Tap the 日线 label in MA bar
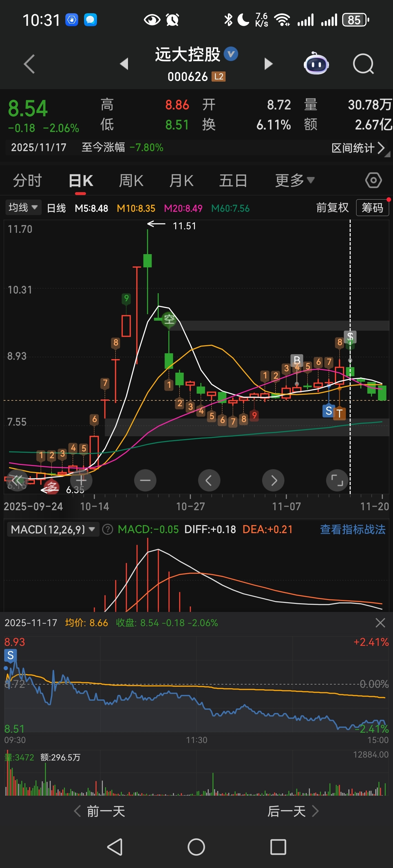The image size is (393, 868). (x=56, y=208)
